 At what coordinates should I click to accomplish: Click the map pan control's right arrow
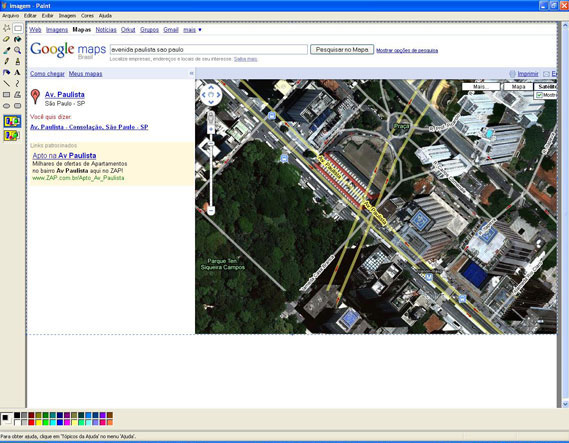coord(218,95)
